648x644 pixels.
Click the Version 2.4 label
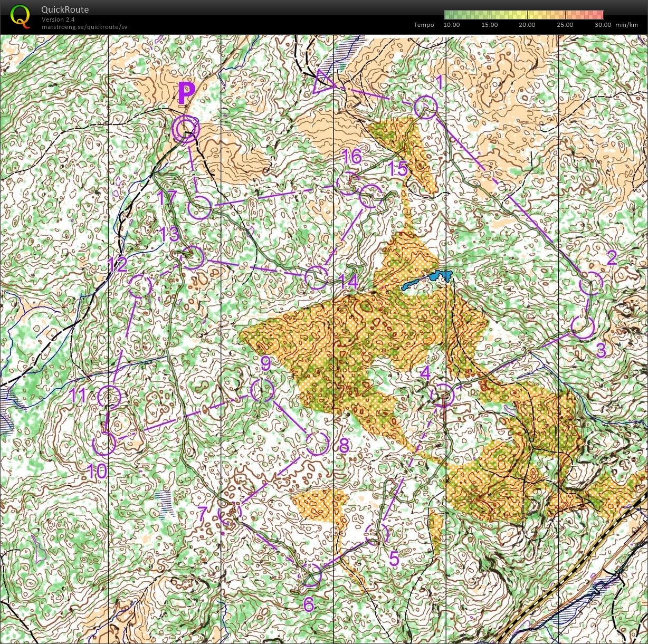pyautogui.click(x=58, y=20)
